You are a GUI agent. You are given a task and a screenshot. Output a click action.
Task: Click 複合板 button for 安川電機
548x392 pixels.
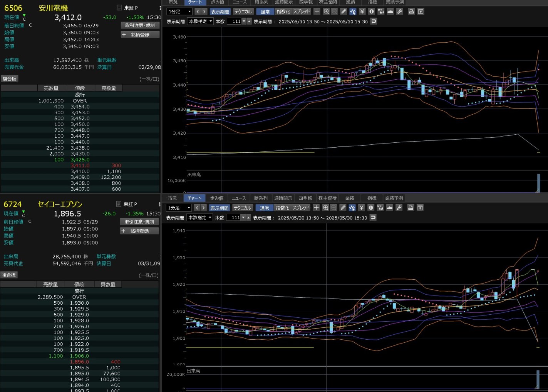pos(10,79)
